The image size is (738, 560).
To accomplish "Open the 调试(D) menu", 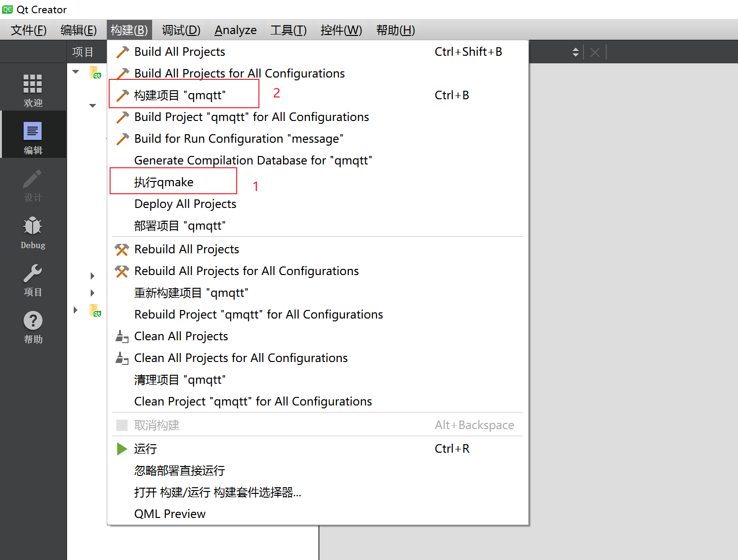I will (181, 30).
